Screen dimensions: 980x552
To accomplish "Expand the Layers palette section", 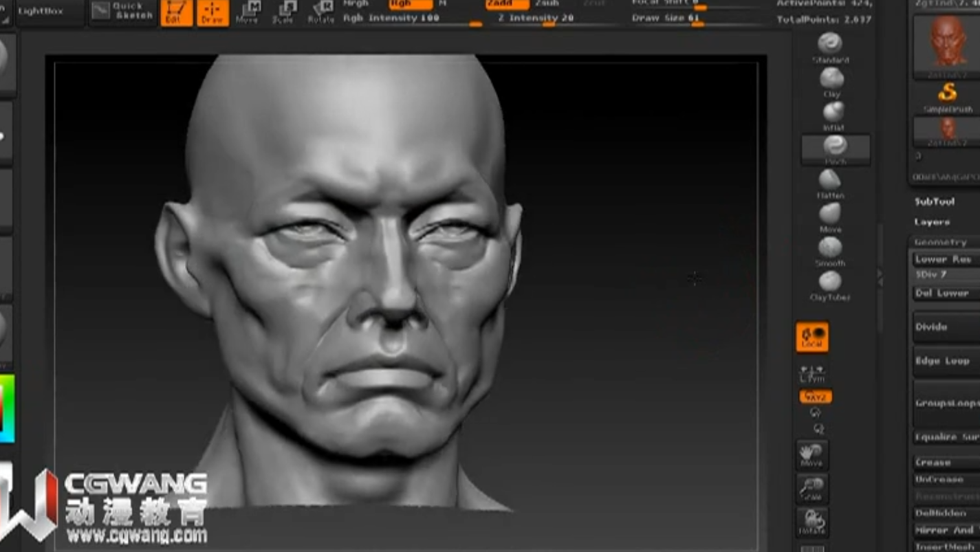I will click(932, 222).
